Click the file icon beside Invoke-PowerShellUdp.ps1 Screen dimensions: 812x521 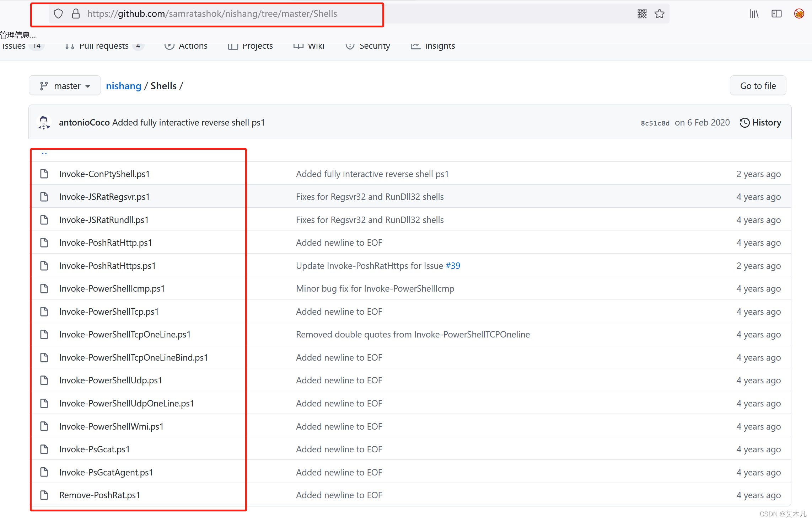pos(44,380)
